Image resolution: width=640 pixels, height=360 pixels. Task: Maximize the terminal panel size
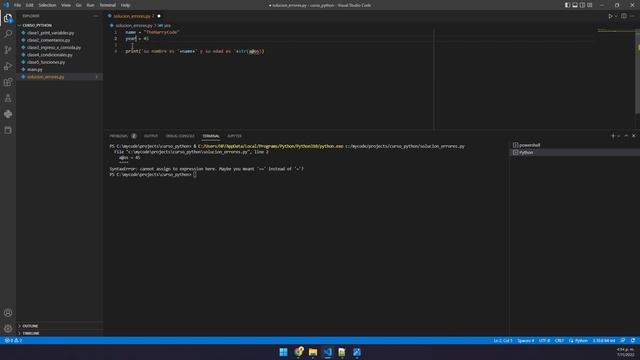pos(626,136)
